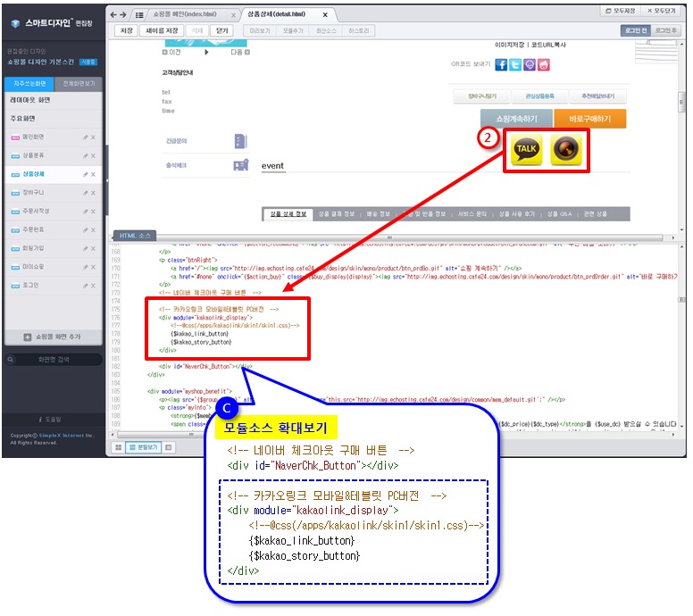Click the 저장 save button
Viewport: 693px width, 616px height.
pyautogui.click(x=127, y=30)
